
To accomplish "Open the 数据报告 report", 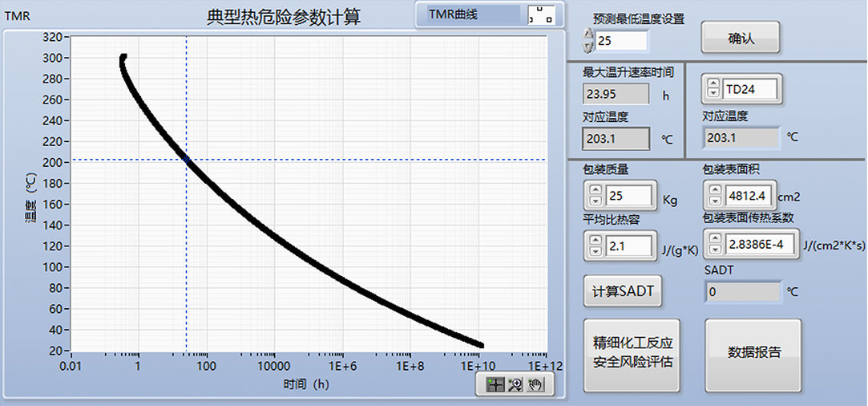I will pyautogui.click(x=753, y=352).
